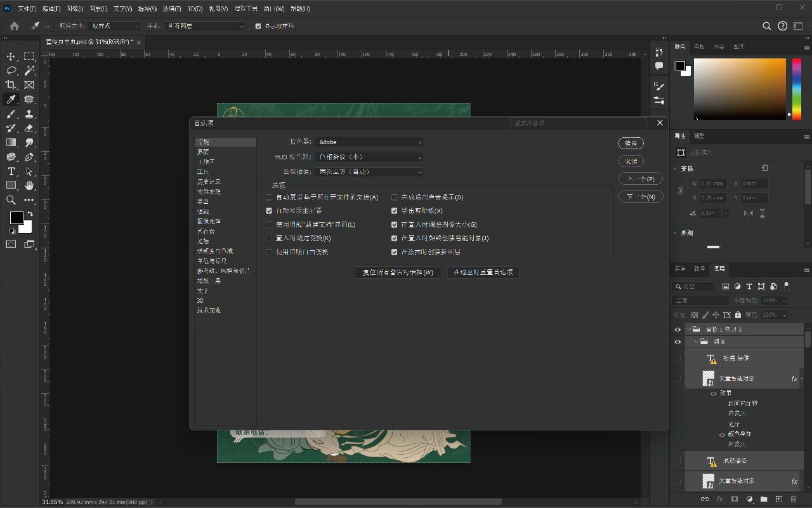
Task: Open the HUD 拾色器 dropdown
Action: click(369, 157)
